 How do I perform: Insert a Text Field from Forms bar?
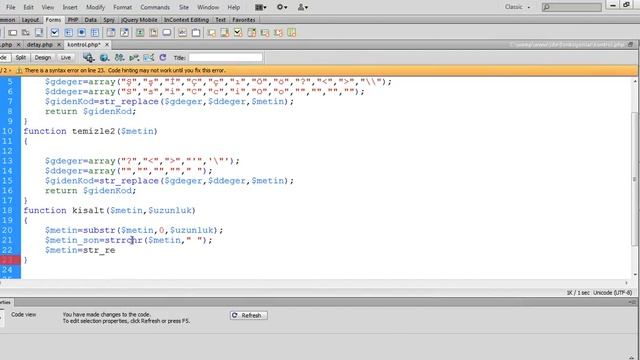(x=13, y=33)
